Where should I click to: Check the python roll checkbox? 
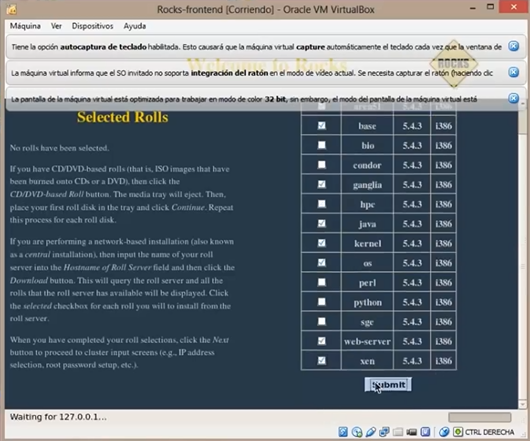(x=321, y=302)
